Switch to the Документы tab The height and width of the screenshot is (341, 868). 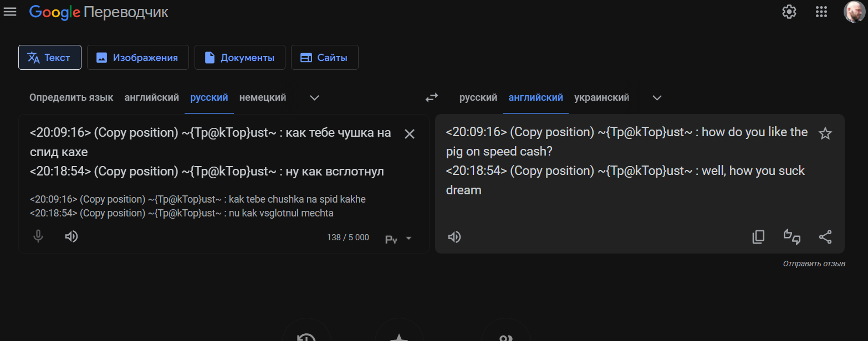(x=239, y=58)
